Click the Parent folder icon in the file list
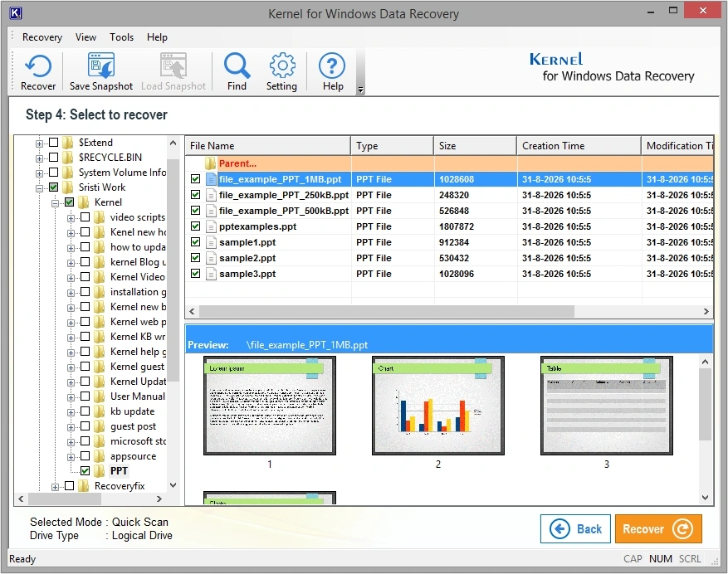 point(210,163)
